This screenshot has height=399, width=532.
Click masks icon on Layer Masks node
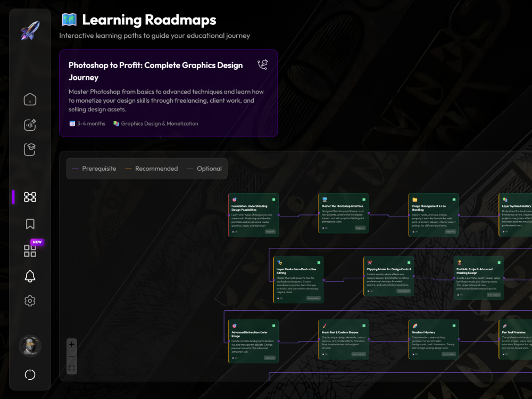click(x=279, y=263)
